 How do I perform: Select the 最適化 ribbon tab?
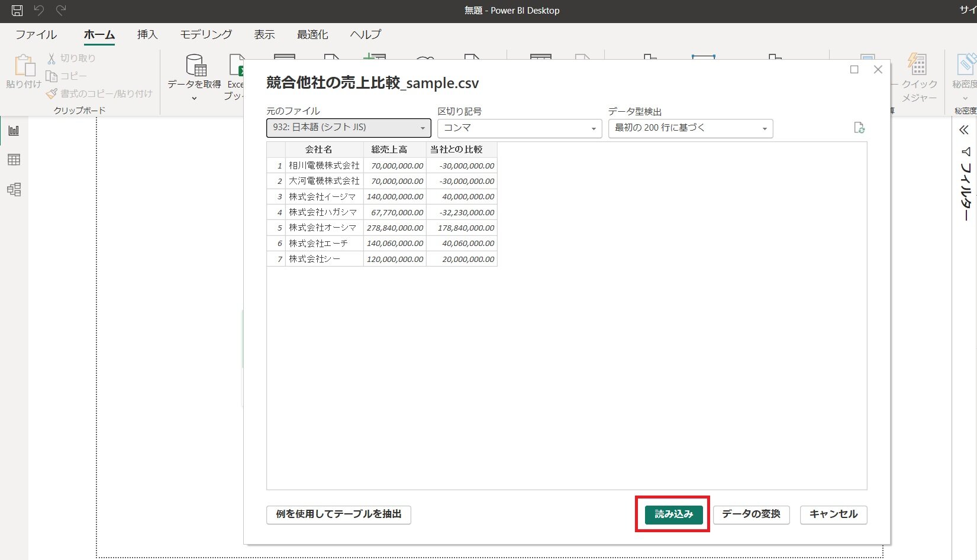click(312, 34)
